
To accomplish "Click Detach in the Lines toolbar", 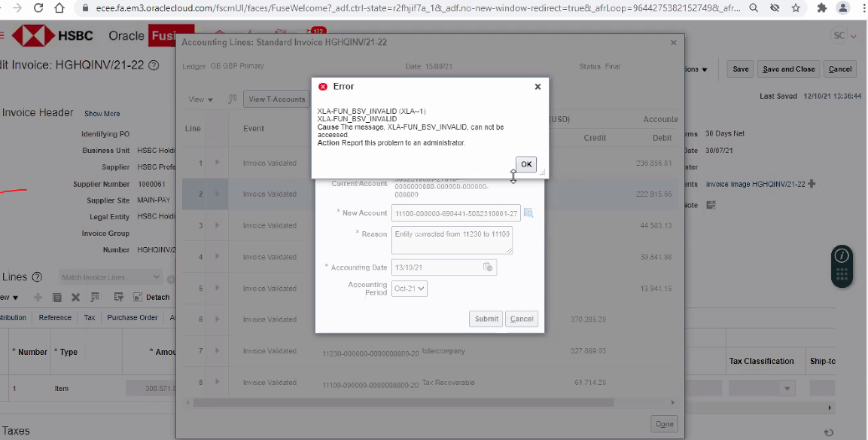I will click(x=151, y=298).
